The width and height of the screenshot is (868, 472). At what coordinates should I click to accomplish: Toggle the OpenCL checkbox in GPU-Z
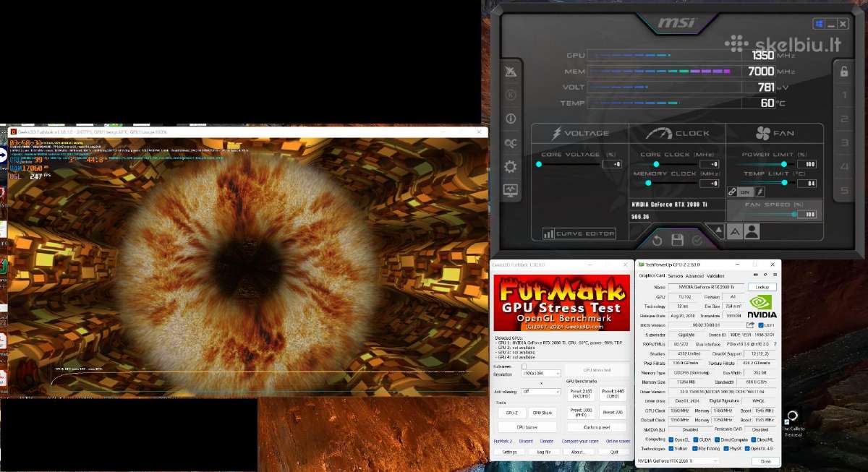671,439
